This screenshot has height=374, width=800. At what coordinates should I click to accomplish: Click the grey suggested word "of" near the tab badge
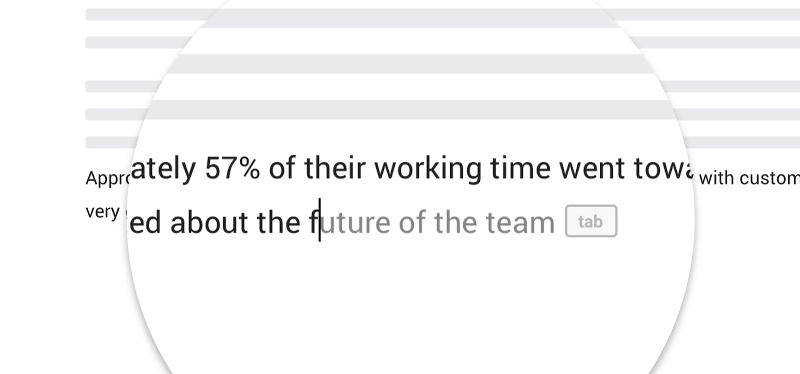[x=412, y=222]
